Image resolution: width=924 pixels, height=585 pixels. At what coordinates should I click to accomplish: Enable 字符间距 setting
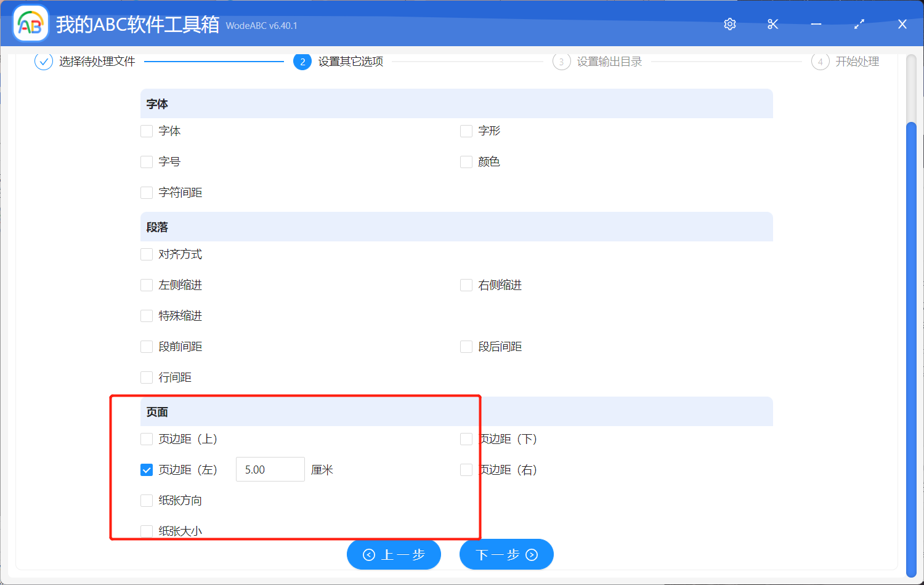(x=146, y=192)
